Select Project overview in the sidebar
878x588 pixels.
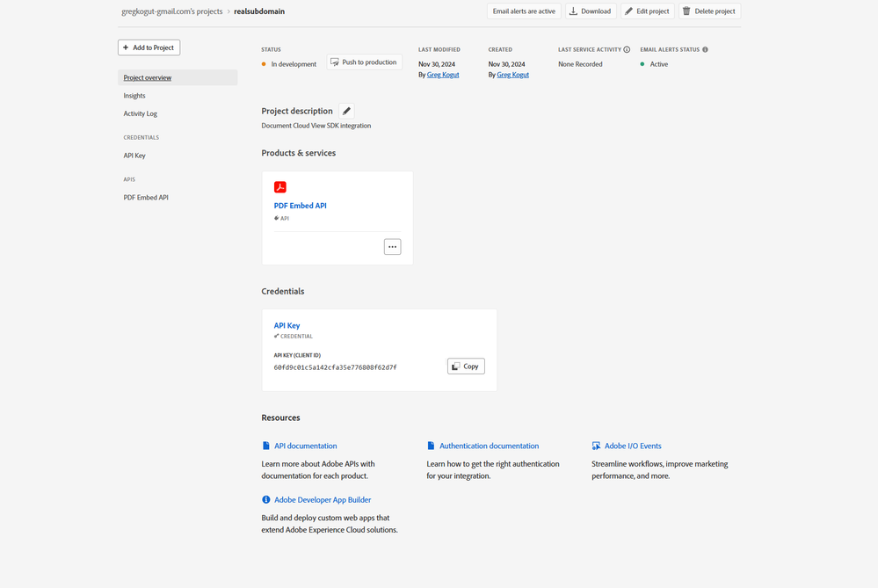(178, 78)
